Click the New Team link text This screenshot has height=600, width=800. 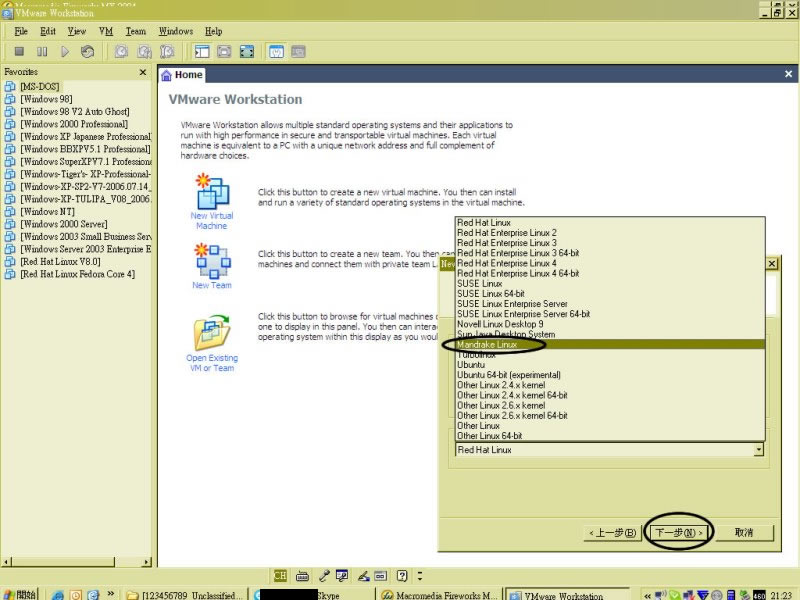click(212, 285)
